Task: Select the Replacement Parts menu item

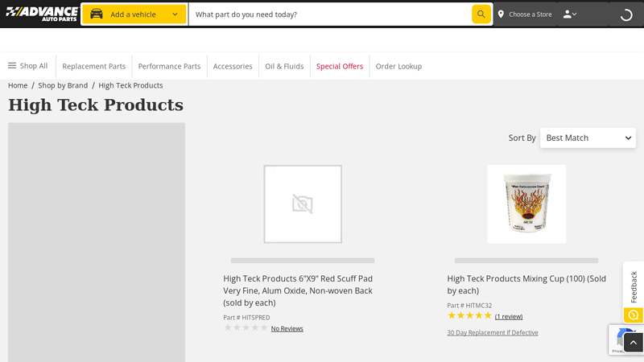Action: pyautogui.click(x=93, y=66)
